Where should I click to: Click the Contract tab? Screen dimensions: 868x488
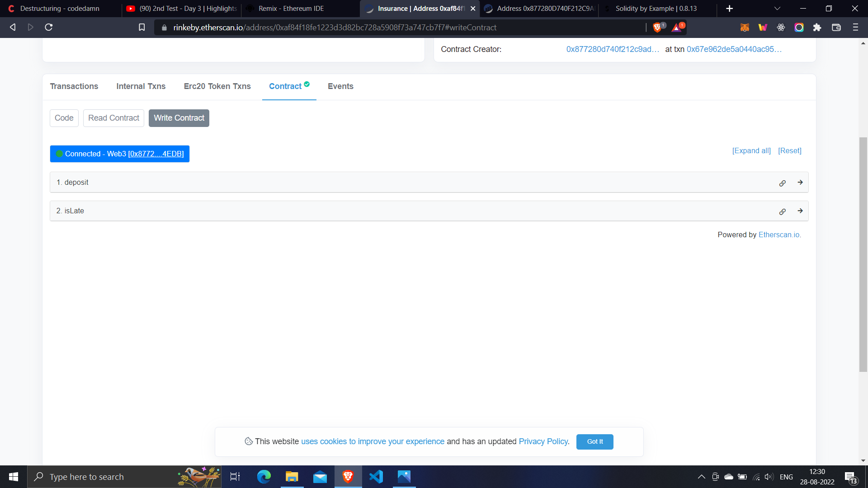(289, 86)
